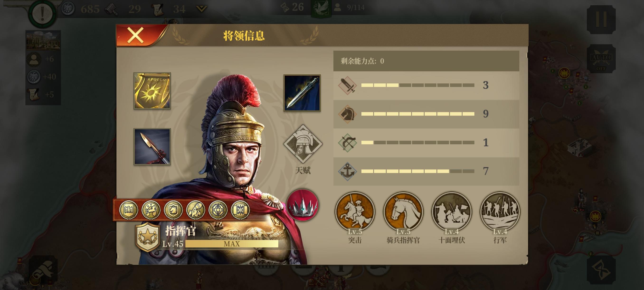Click the 指挥官 rank shield badge
The height and width of the screenshot is (290, 644).
tap(147, 237)
